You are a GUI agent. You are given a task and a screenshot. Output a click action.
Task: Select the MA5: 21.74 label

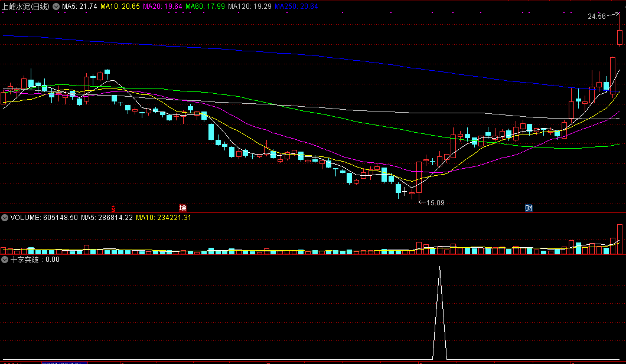click(x=80, y=6)
